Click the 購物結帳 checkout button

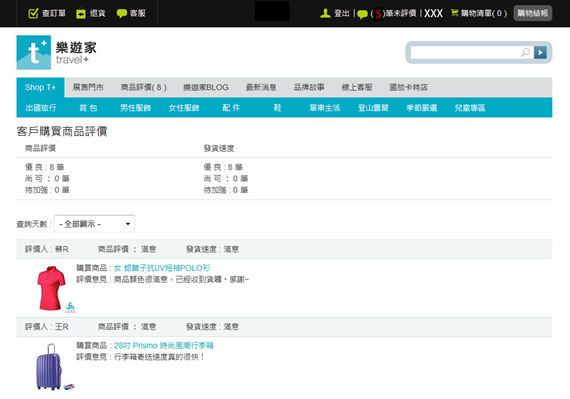point(533,13)
